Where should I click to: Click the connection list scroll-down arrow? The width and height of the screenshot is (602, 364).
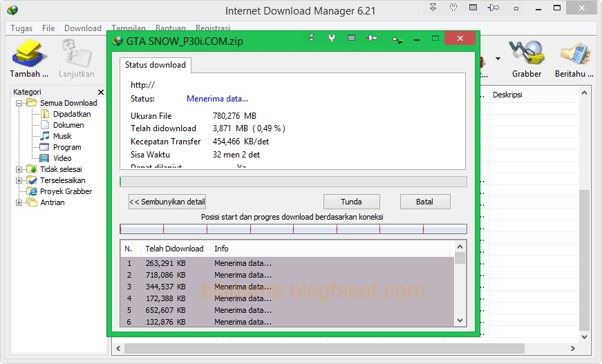(460, 320)
